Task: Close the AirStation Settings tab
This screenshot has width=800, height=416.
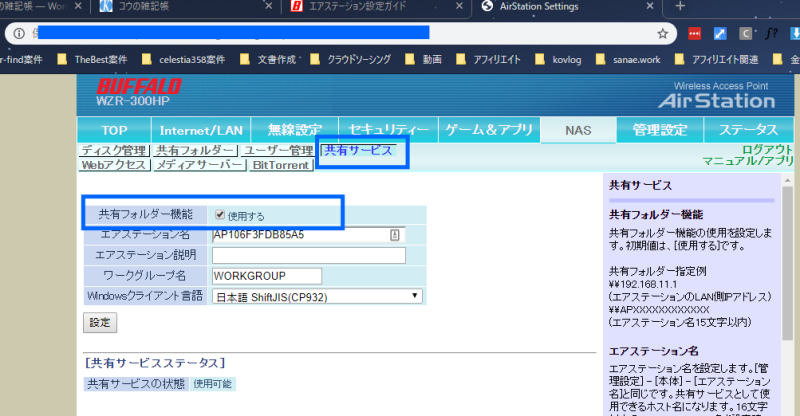Action: click(x=650, y=7)
